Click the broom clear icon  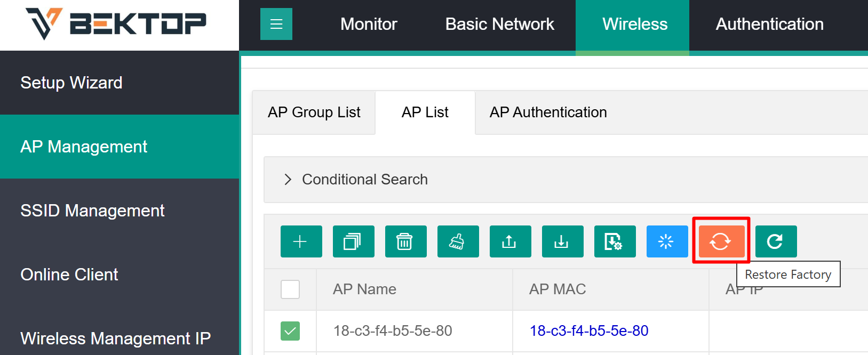(x=458, y=241)
